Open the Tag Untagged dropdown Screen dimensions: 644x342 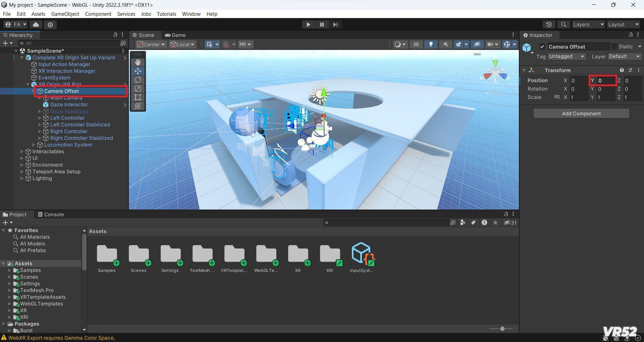pyautogui.click(x=567, y=56)
